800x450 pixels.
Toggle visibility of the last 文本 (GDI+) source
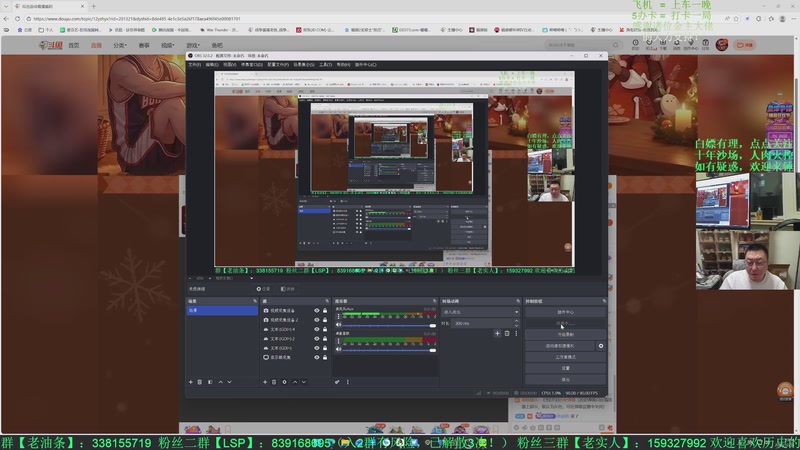click(317, 348)
